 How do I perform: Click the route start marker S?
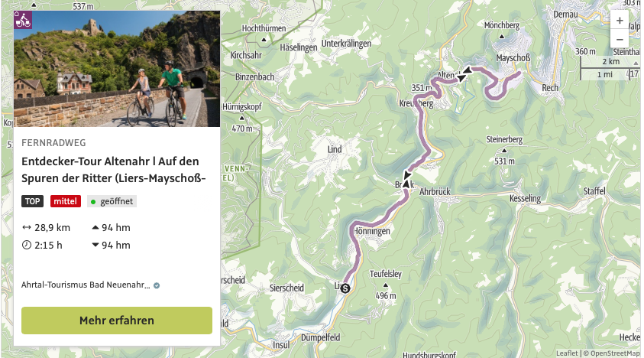point(345,288)
